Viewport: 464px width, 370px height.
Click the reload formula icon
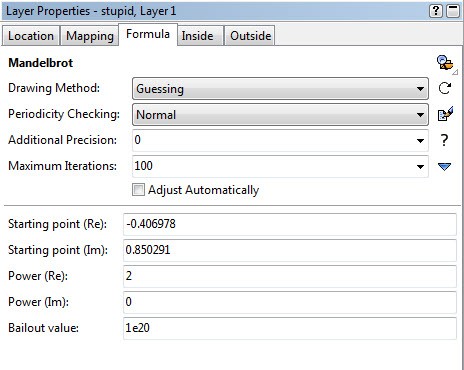click(x=445, y=88)
